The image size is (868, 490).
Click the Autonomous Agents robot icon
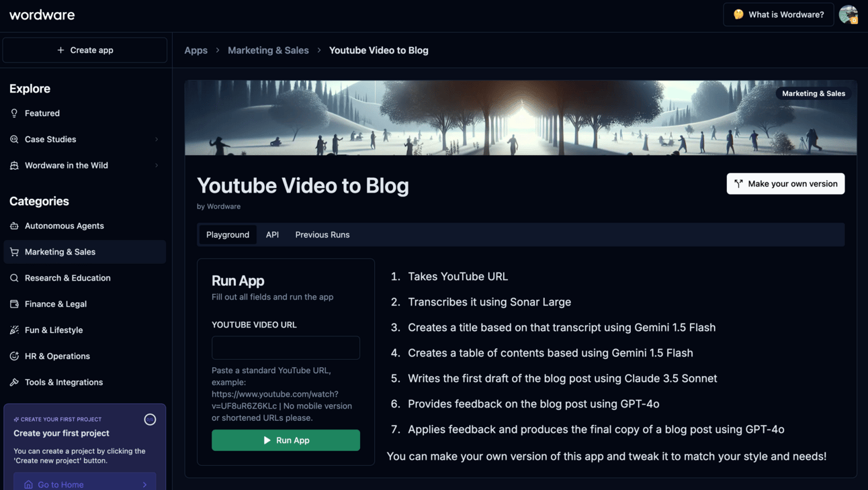14,226
